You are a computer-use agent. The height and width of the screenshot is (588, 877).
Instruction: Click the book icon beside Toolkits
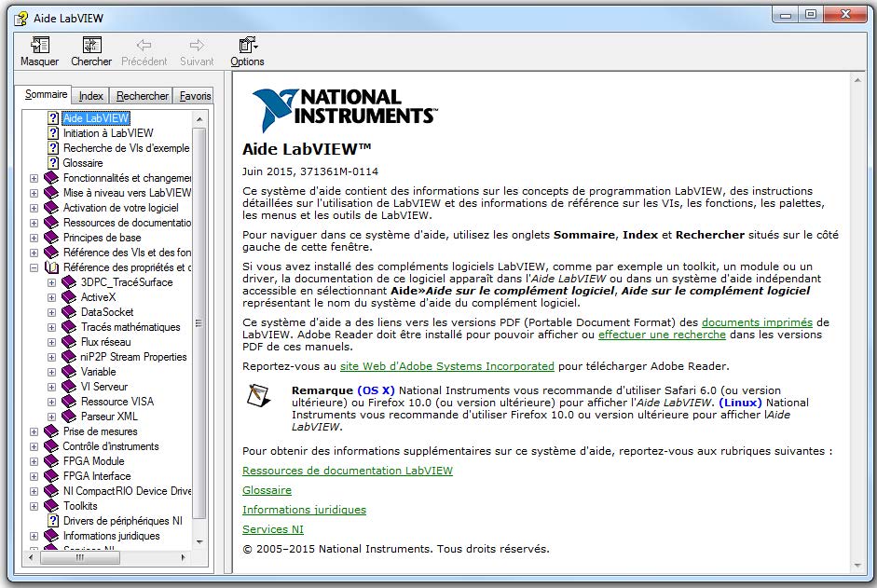click(51, 506)
